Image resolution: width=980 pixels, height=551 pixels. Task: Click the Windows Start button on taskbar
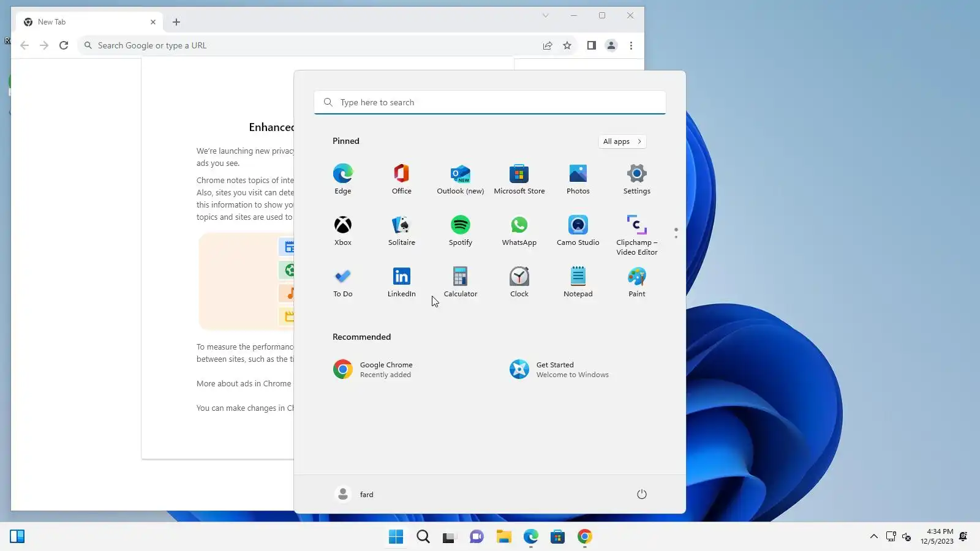coord(396,537)
